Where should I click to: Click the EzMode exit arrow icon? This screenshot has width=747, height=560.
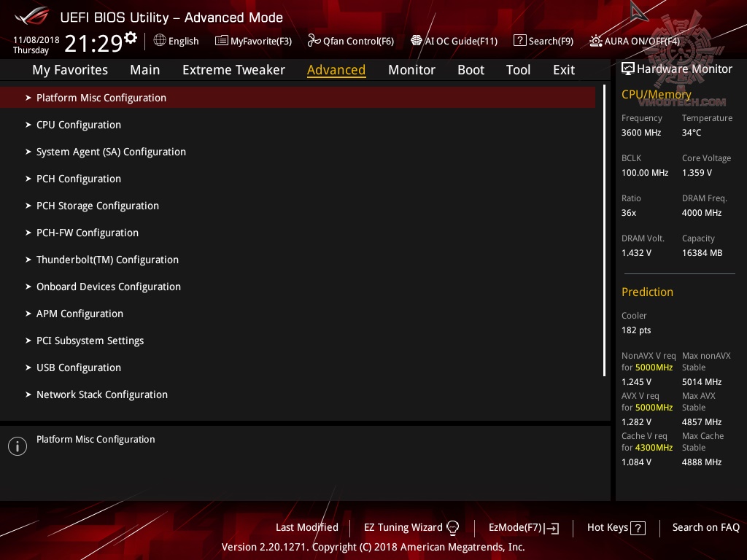click(x=551, y=528)
